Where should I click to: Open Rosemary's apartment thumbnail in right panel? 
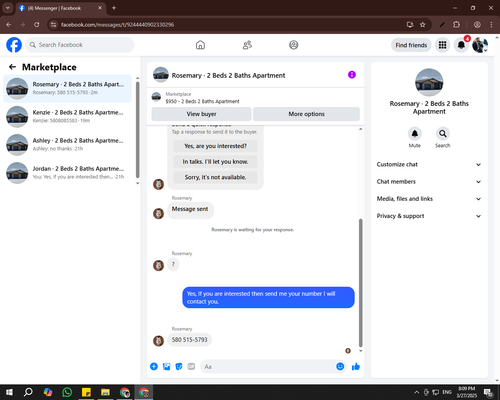(429, 82)
